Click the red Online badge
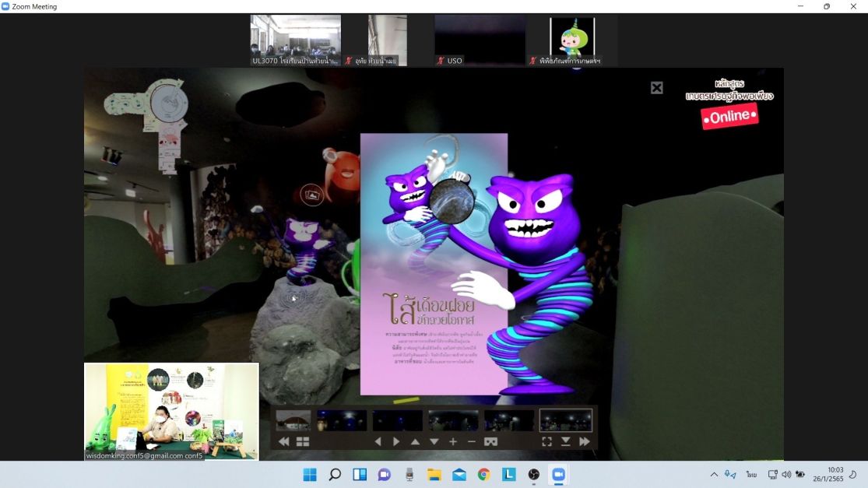868x488 pixels. tap(729, 116)
